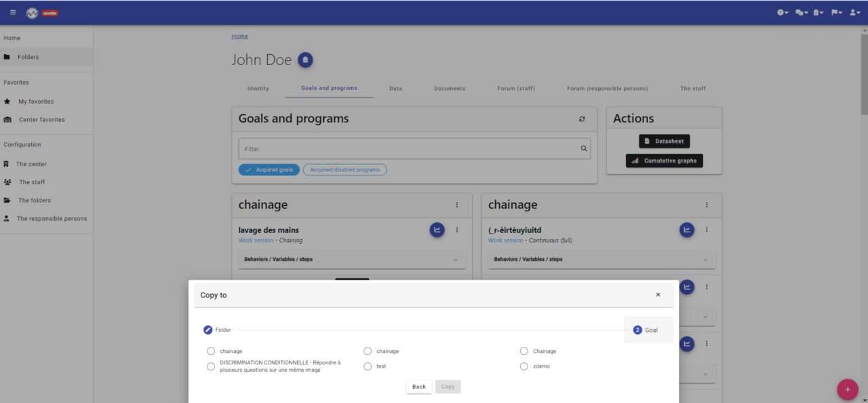Toggle the Acquired goals filter chip

point(269,169)
